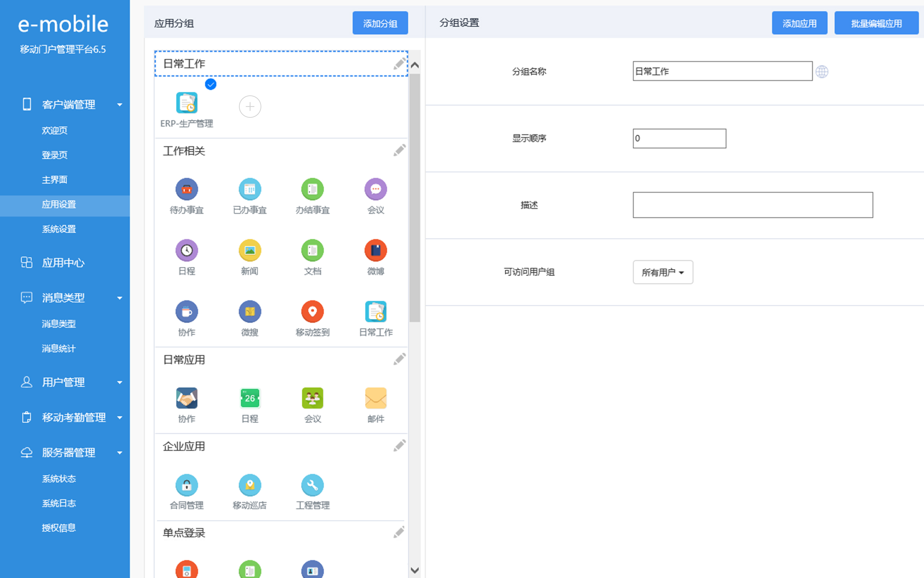
Task: Select the 新闻 app icon
Action: [x=250, y=250]
